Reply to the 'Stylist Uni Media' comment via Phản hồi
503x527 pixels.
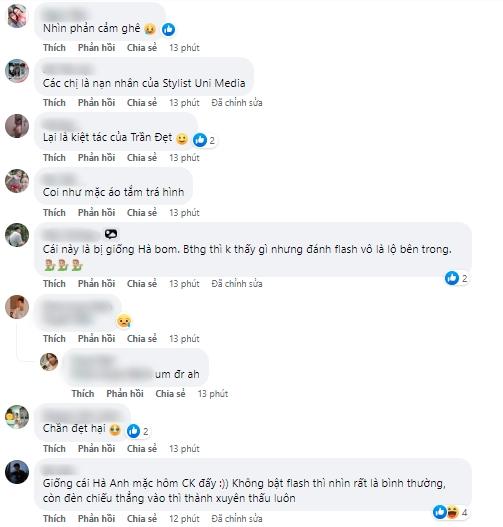[x=96, y=103]
